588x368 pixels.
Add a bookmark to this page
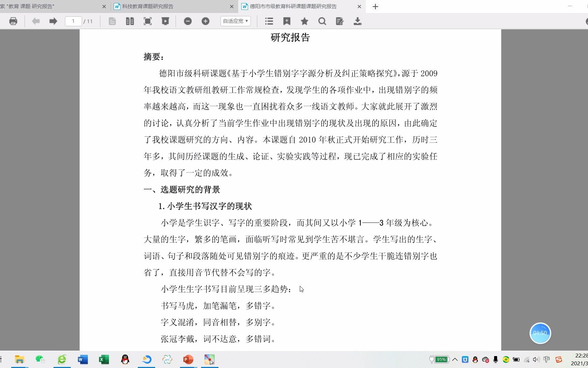pos(287,21)
